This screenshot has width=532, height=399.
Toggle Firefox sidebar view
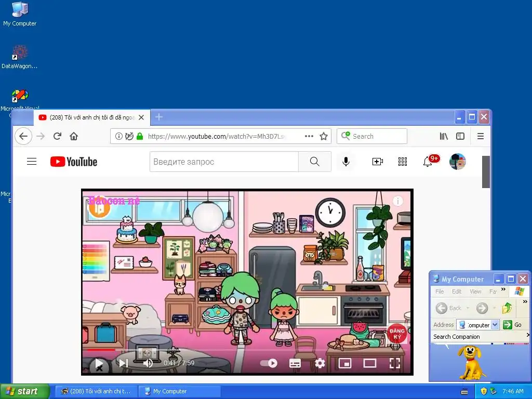460,137
